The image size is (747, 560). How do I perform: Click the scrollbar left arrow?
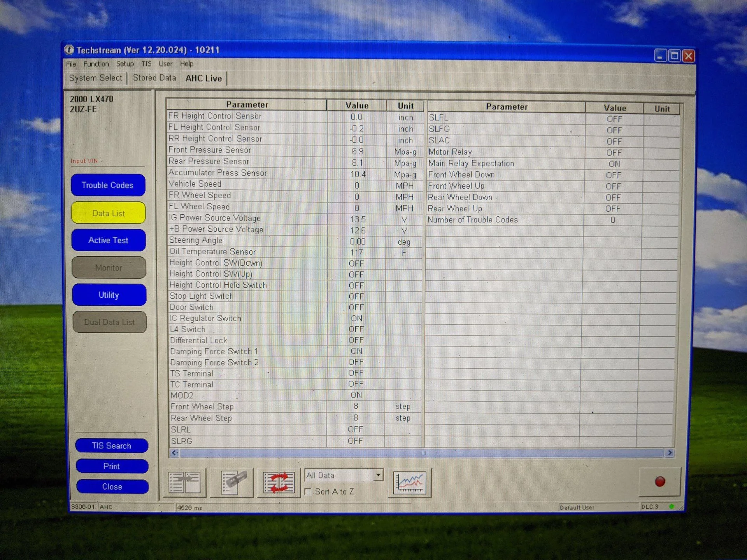click(174, 453)
